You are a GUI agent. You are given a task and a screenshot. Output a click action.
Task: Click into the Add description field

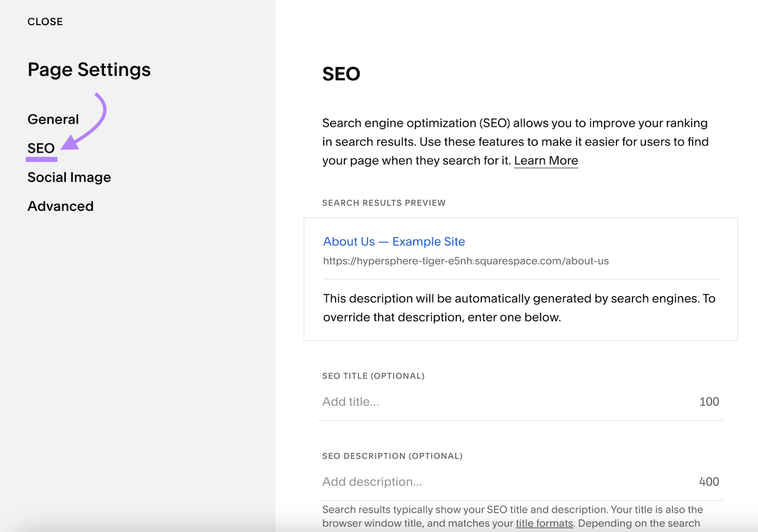point(426,481)
